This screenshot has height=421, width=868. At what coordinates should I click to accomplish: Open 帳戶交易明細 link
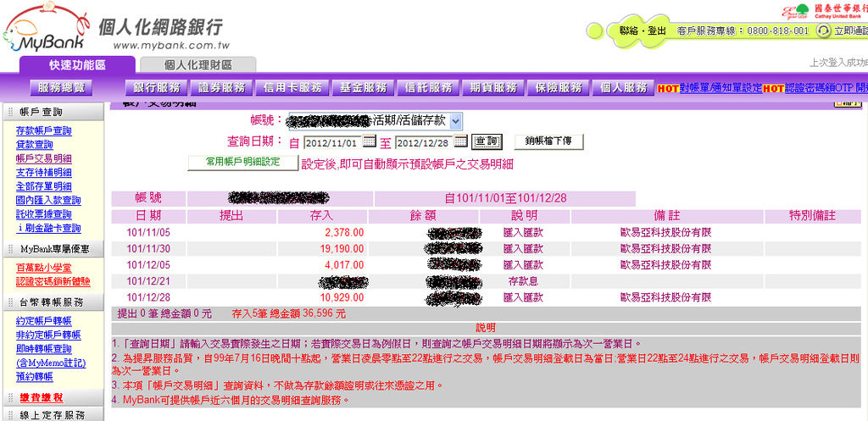[44, 158]
